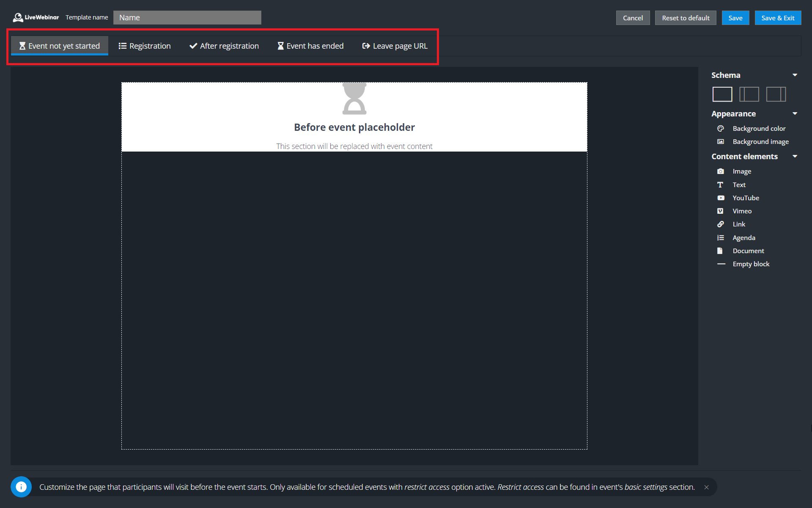Pick the right-sidebar schema layout

(776, 94)
